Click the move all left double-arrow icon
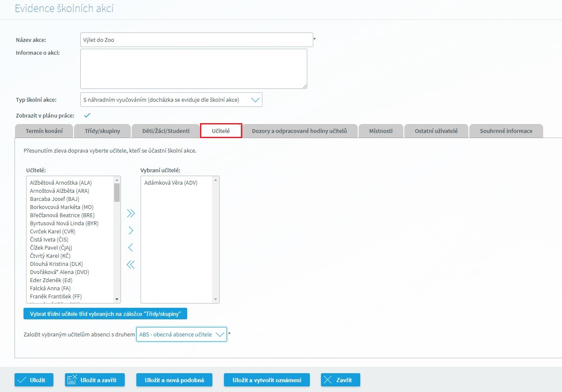This screenshot has width=562, height=392. tap(131, 265)
